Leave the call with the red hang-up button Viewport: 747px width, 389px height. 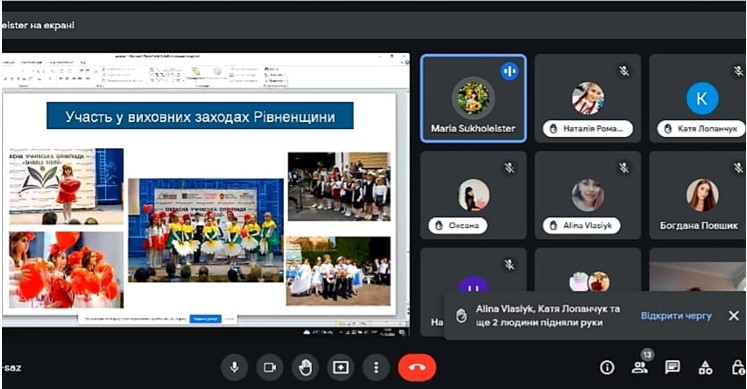417,368
